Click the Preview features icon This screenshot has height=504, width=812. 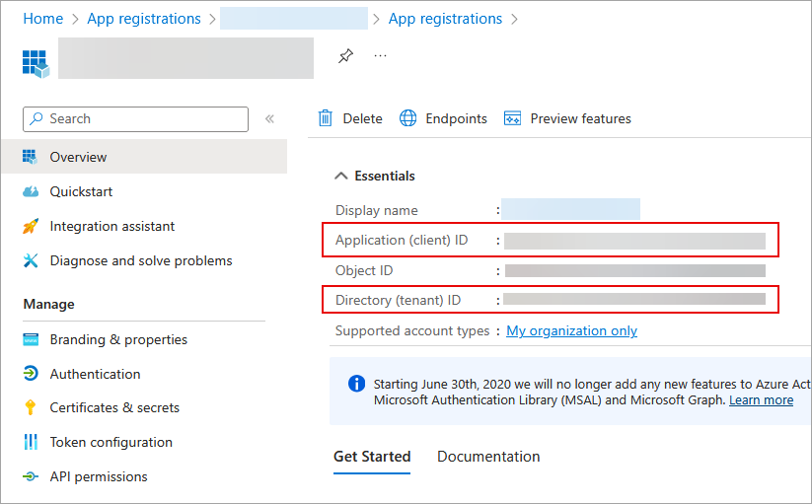pos(513,118)
